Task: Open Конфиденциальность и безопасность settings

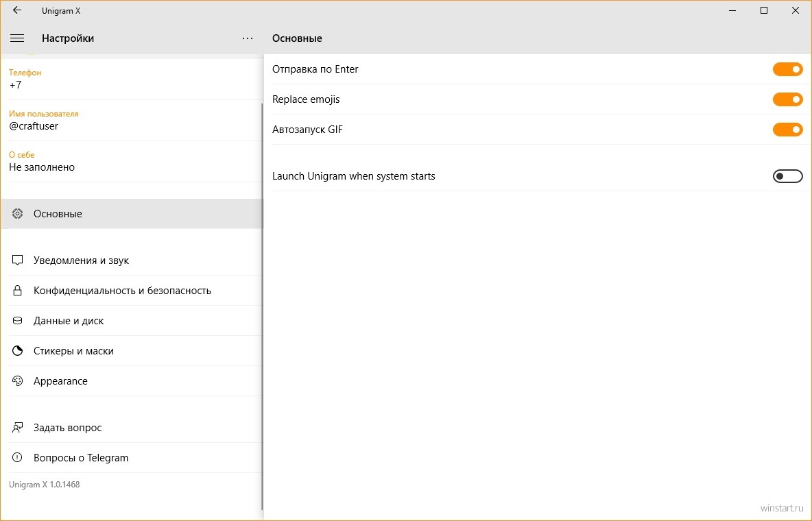Action: click(132, 291)
